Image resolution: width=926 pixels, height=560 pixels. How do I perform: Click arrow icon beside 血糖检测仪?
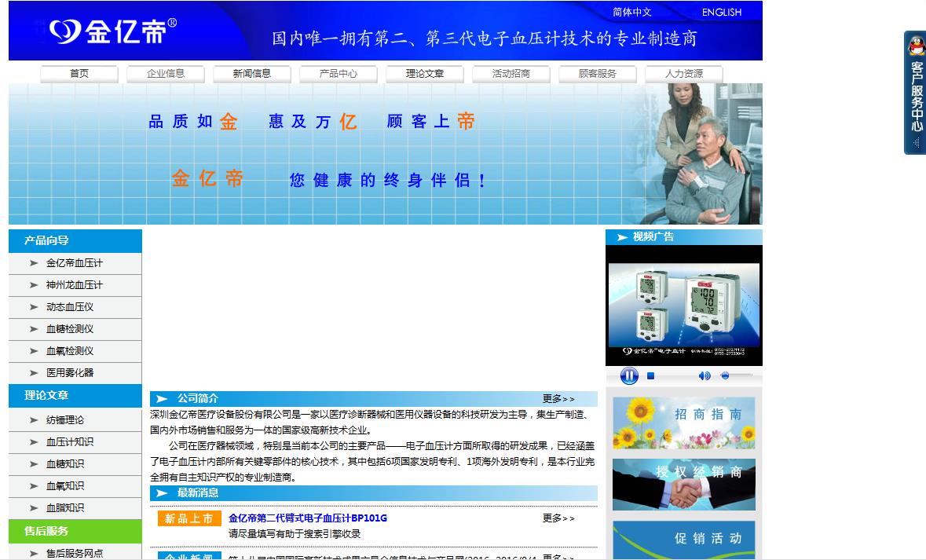(34, 329)
